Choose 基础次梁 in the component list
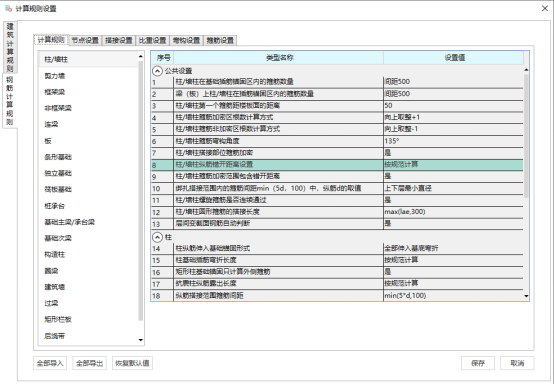This screenshot has width=554, height=385. 88,238
